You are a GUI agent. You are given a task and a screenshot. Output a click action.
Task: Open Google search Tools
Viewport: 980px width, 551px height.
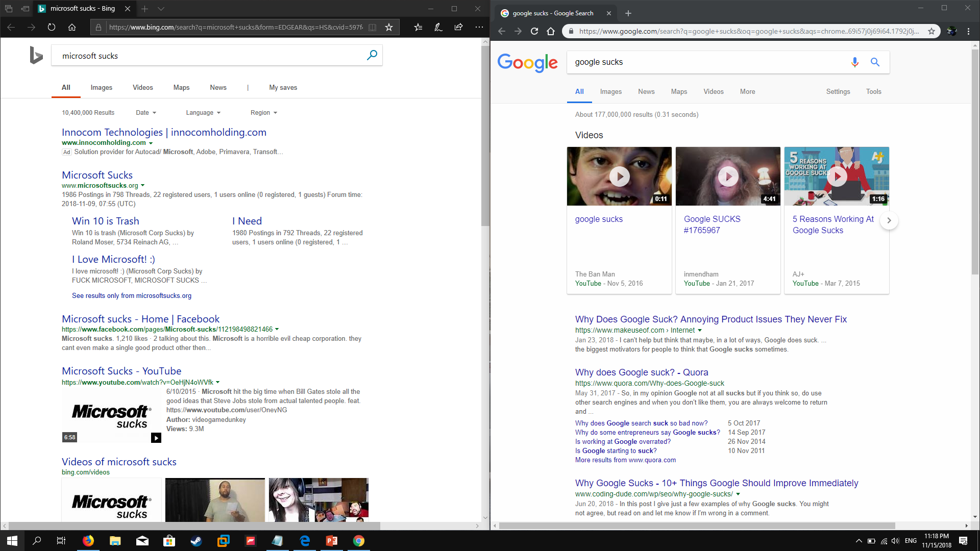pos(873,92)
